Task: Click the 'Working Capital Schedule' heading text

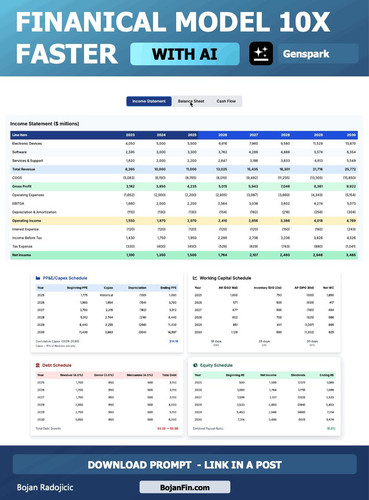Action: click(x=225, y=278)
